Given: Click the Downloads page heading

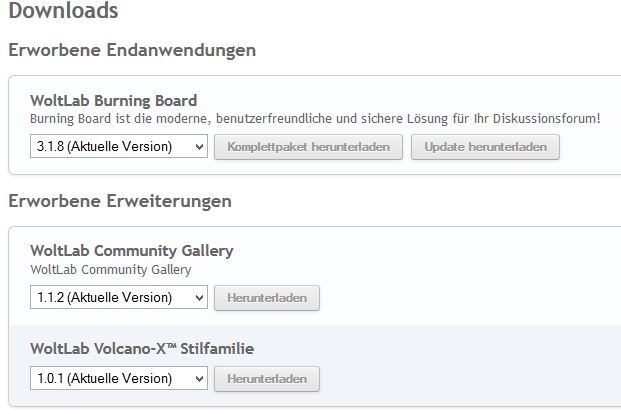Looking at the screenshot, I should [63, 12].
